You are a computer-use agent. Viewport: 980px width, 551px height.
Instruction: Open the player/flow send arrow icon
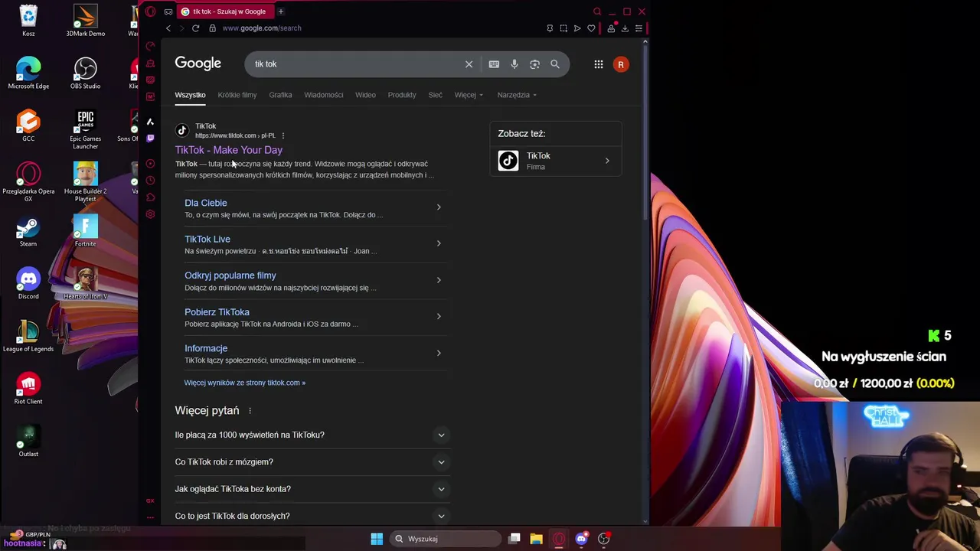click(x=577, y=28)
